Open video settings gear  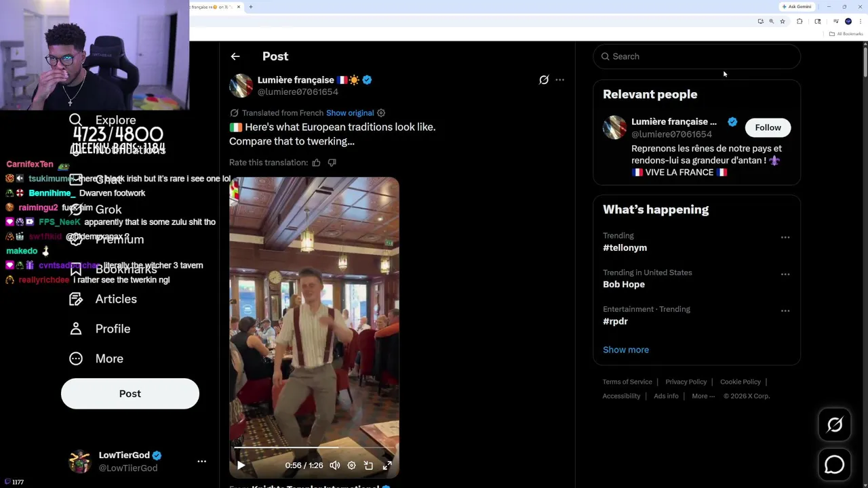[x=351, y=466]
